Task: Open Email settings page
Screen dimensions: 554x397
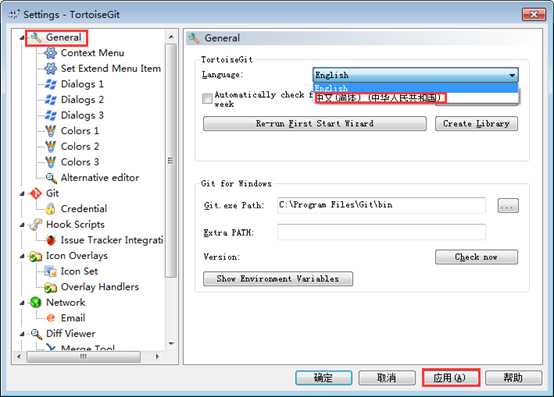Action: point(73,318)
